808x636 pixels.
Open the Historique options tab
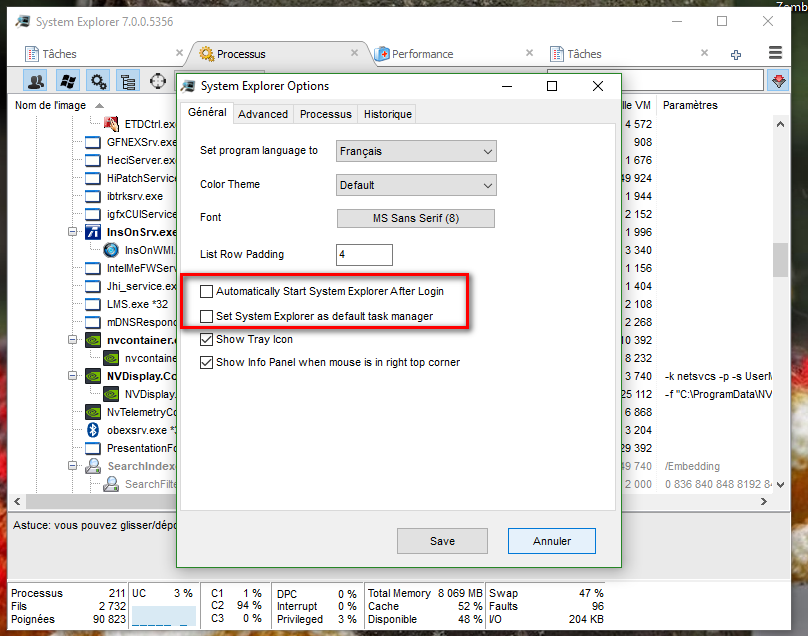(x=387, y=114)
